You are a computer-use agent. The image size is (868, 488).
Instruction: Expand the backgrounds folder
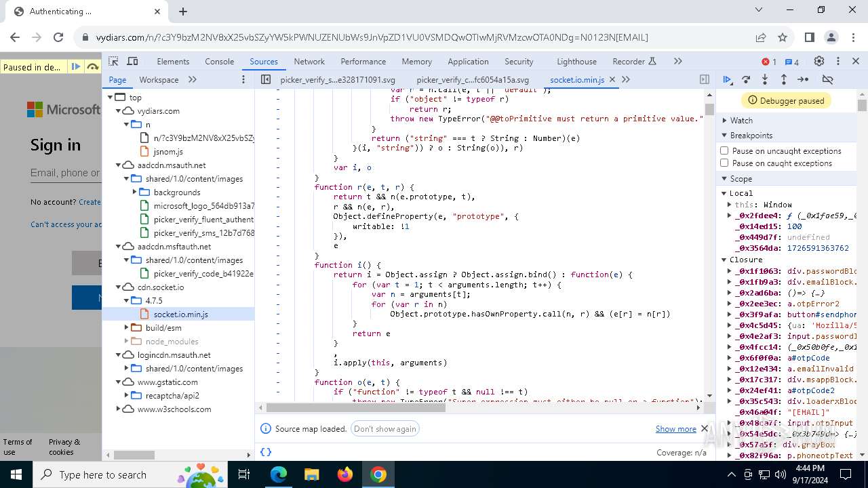tap(135, 192)
